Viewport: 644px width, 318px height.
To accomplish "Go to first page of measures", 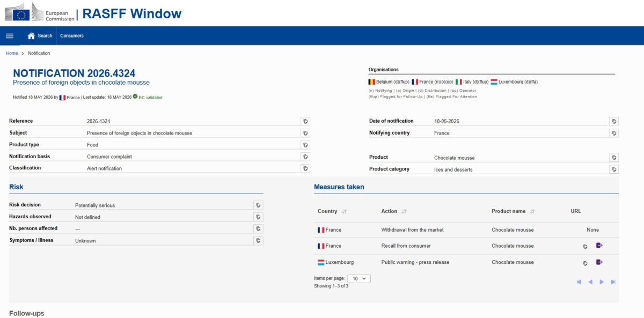I will [579, 282].
